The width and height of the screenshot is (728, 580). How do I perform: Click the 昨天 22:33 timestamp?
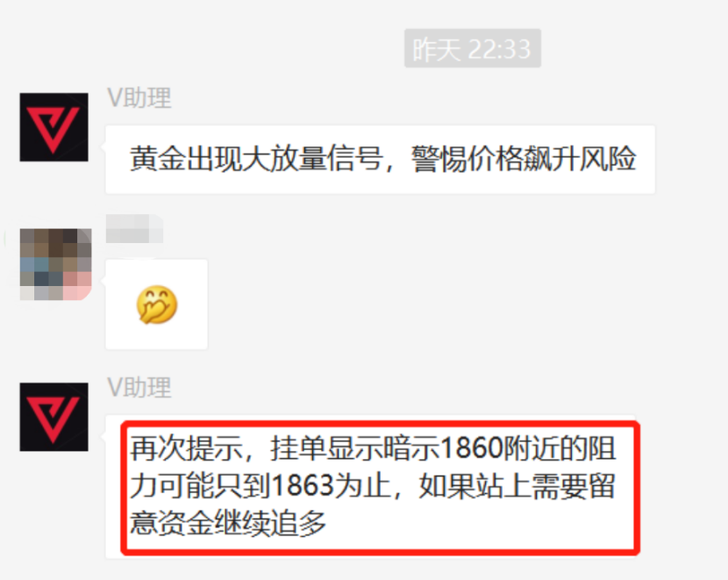472,48
